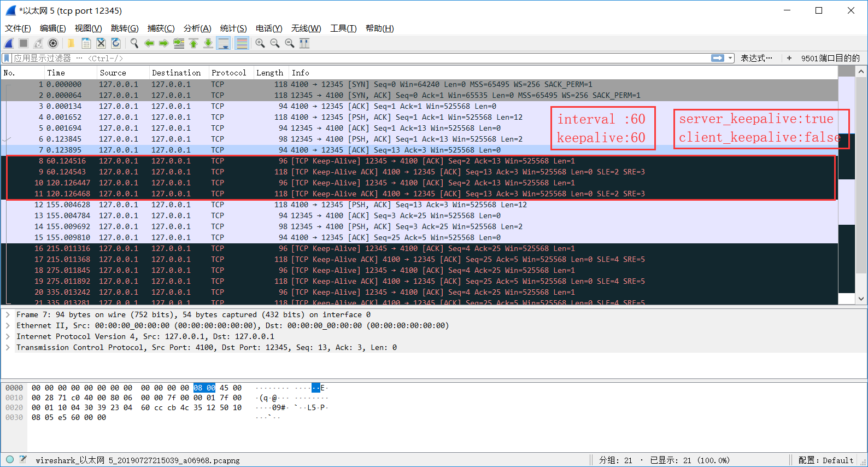This screenshot has height=467, width=868.
Task: Open the find packet magnifier tool
Action: coord(134,43)
